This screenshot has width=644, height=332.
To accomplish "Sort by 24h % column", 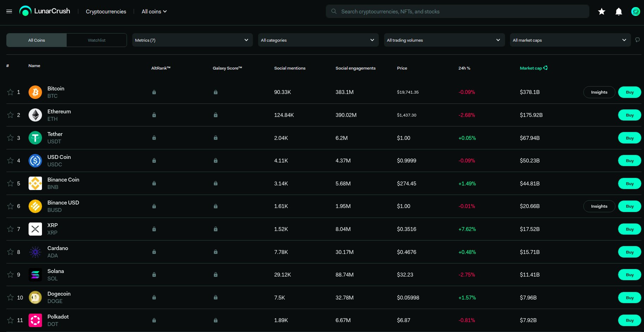I will (464, 68).
